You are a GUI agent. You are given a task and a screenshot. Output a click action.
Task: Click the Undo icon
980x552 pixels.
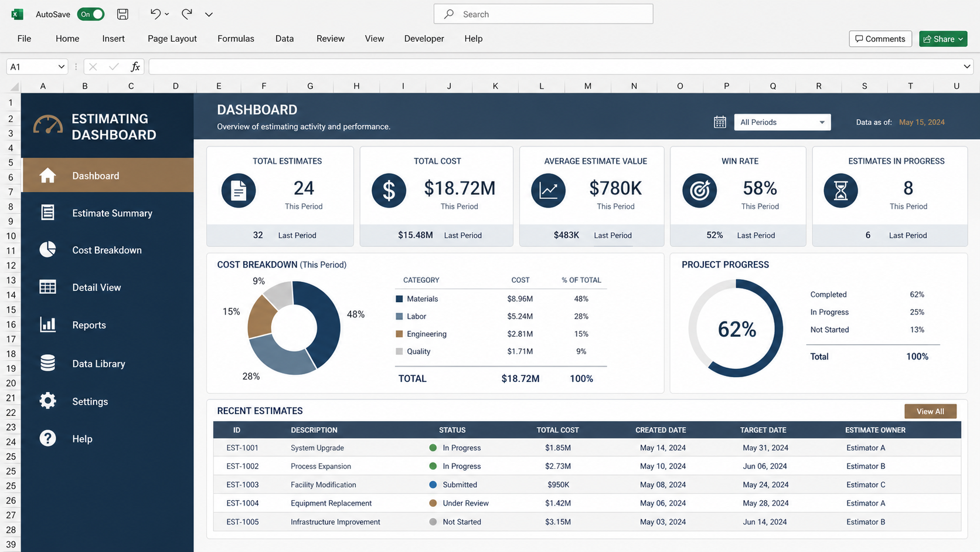point(155,13)
